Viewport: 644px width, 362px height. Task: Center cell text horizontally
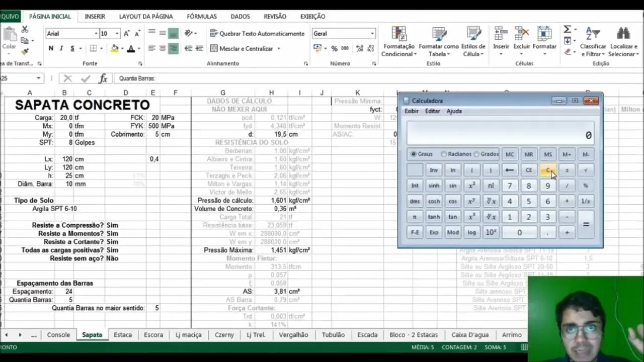[x=163, y=48]
